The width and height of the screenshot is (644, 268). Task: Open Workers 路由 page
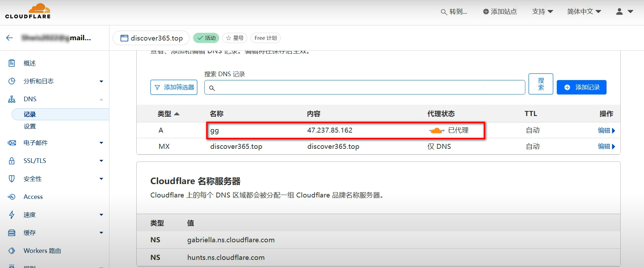42,251
